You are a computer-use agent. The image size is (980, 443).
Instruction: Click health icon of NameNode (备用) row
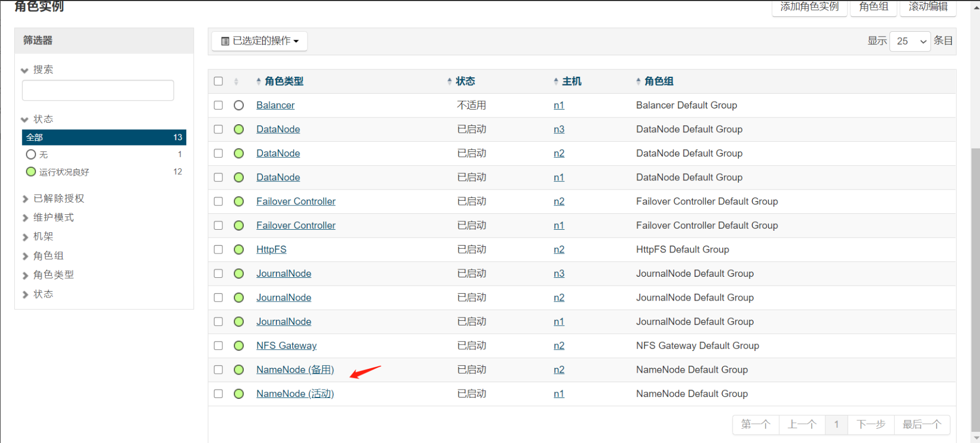239,369
